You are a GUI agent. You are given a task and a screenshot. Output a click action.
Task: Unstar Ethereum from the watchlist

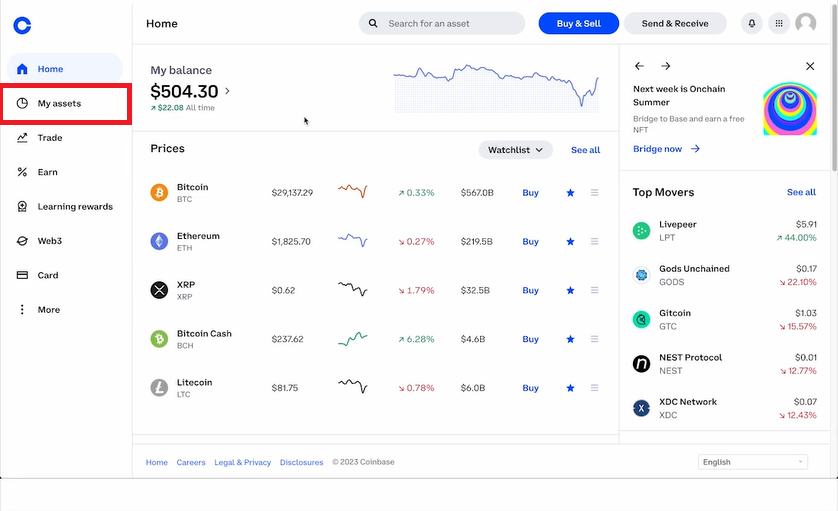click(x=570, y=242)
